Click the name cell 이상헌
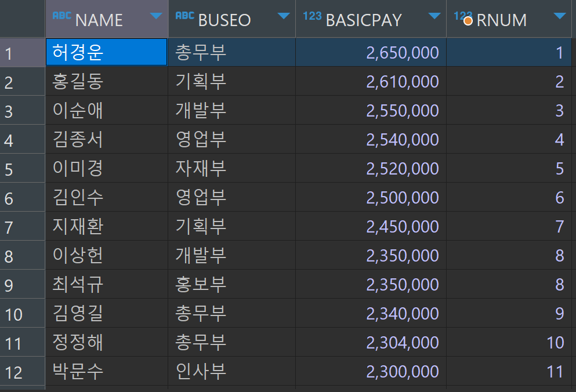Viewport: 576px width, 392px height. pos(107,256)
